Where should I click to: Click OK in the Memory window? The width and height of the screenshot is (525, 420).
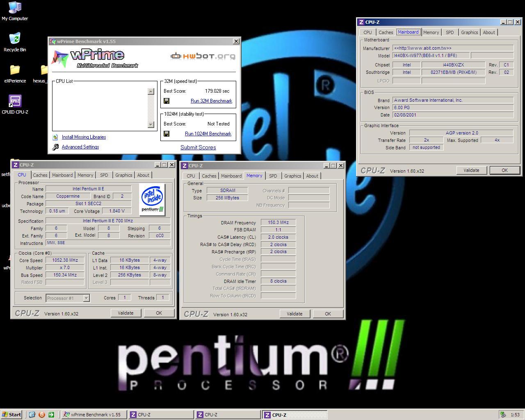328,314
